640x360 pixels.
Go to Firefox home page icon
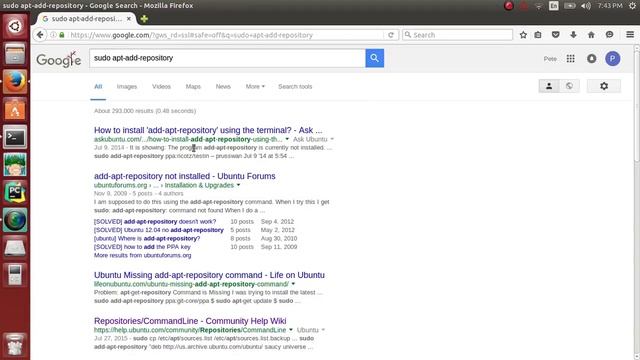[591, 35]
